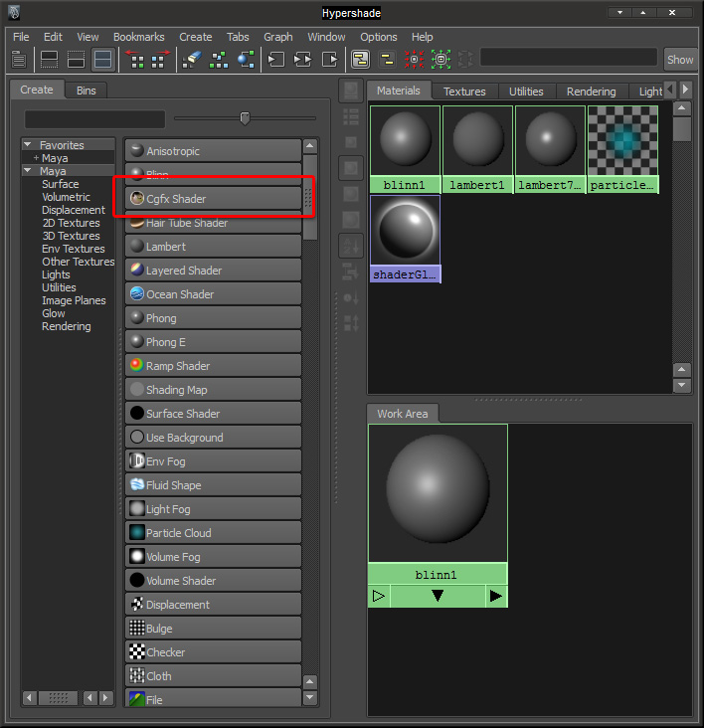Show output connections icon
The width and height of the screenshot is (704, 728).
[330, 60]
